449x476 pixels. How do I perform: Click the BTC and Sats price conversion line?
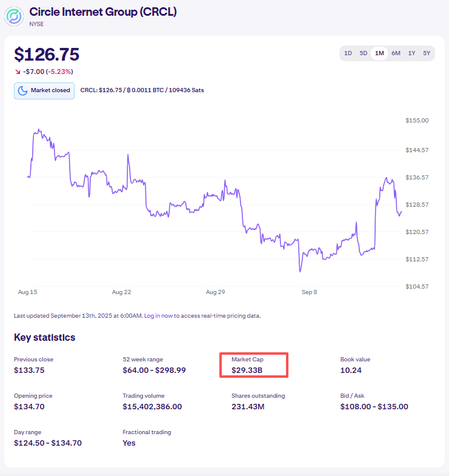click(142, 90)
